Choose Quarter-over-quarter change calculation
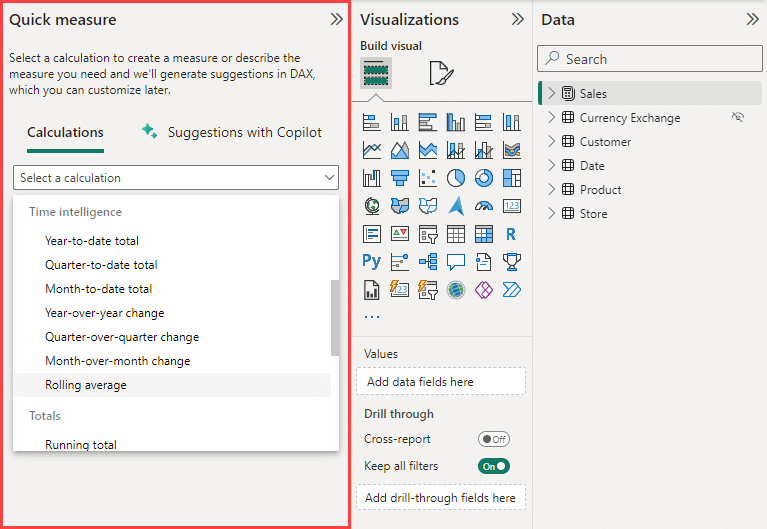This screenshot has width=767, height=529. pyautogui.click(x=122, y=337)
